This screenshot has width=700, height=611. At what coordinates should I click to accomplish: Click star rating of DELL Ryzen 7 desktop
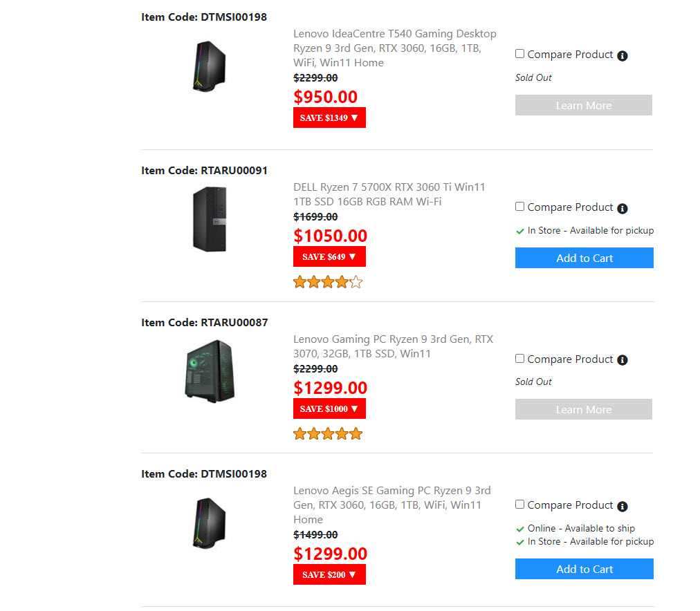(328, 282)
